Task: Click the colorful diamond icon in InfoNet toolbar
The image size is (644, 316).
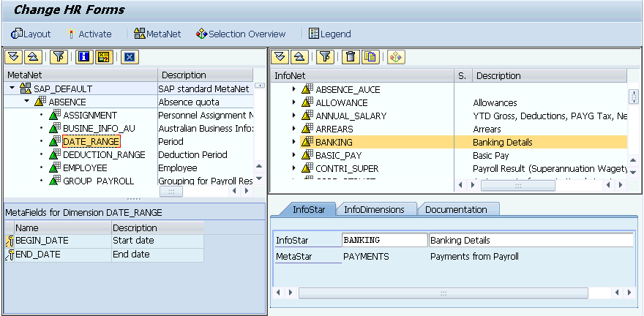Action: coord(395,57)
